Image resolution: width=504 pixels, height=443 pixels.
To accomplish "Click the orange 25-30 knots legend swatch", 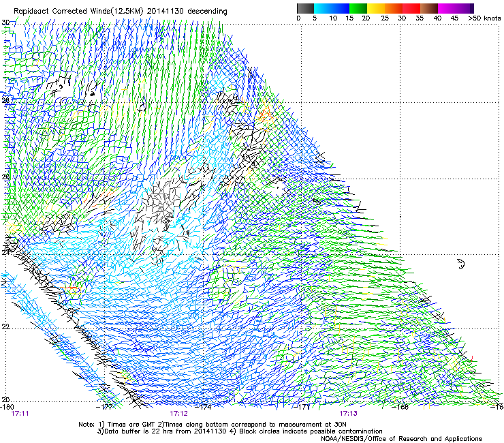I will click(394, 8).
